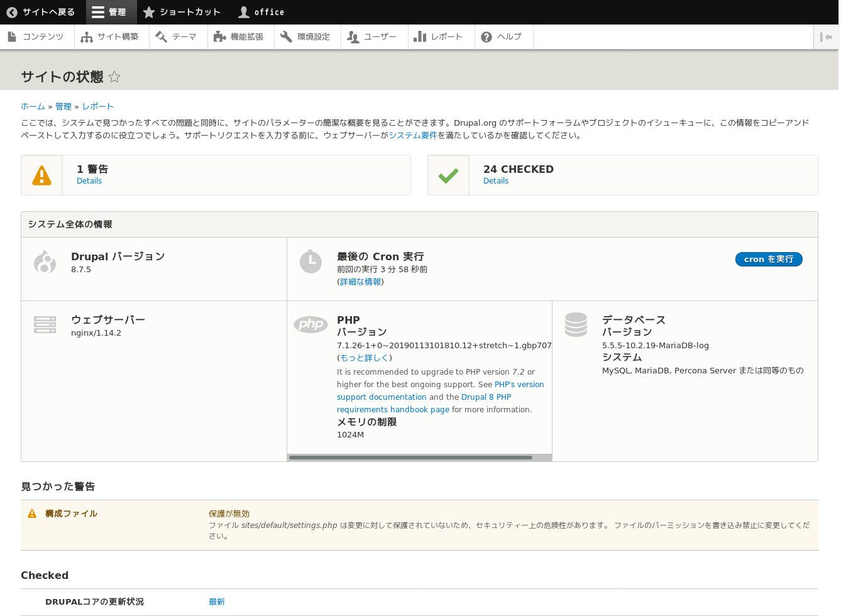
Task: Click the Drupal drop logo icon
Action: point(45,262)
